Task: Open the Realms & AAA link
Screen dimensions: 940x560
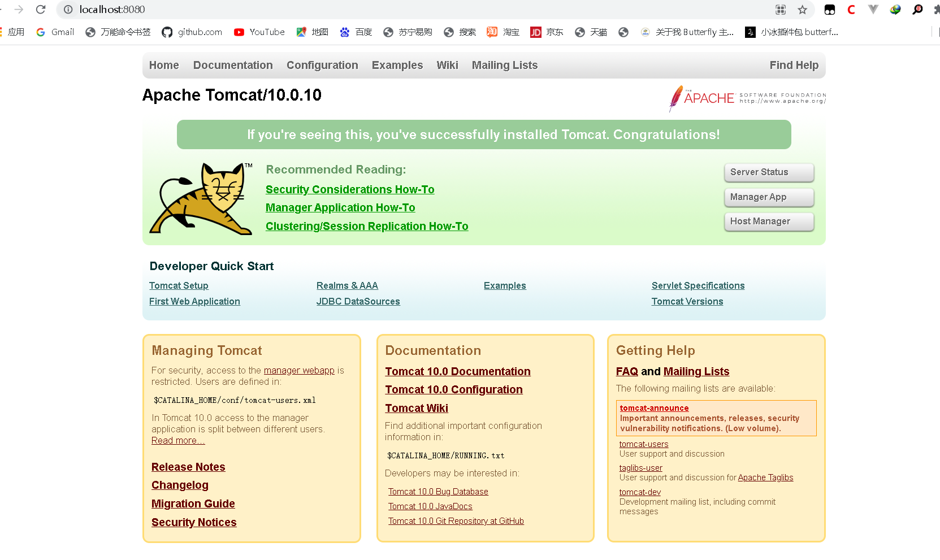Action: [347, 285]
